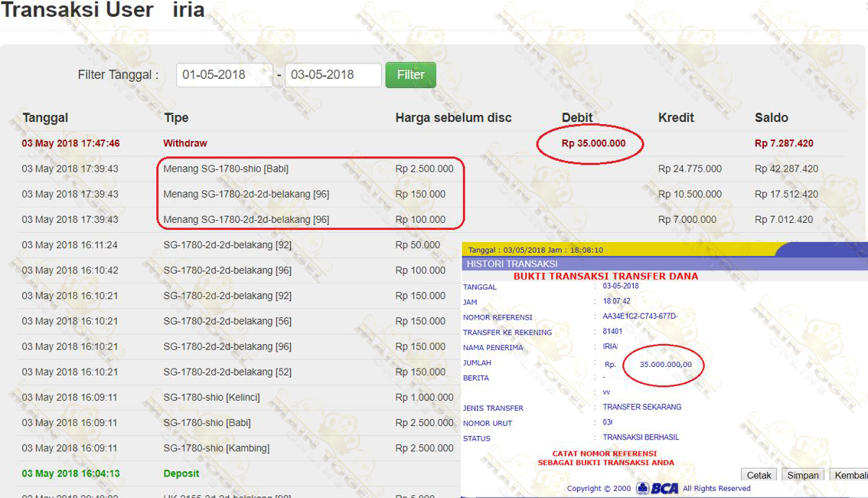Viewport: 868px width, 498px height.
Task: Click the green Filter button
Action: point(410,75)
